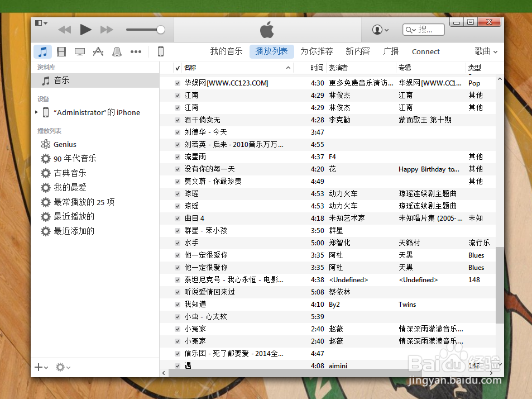Screen dimensions: 532x399
Task: Open the 古典音乐 smart playlist
Action: click(70, 173)
